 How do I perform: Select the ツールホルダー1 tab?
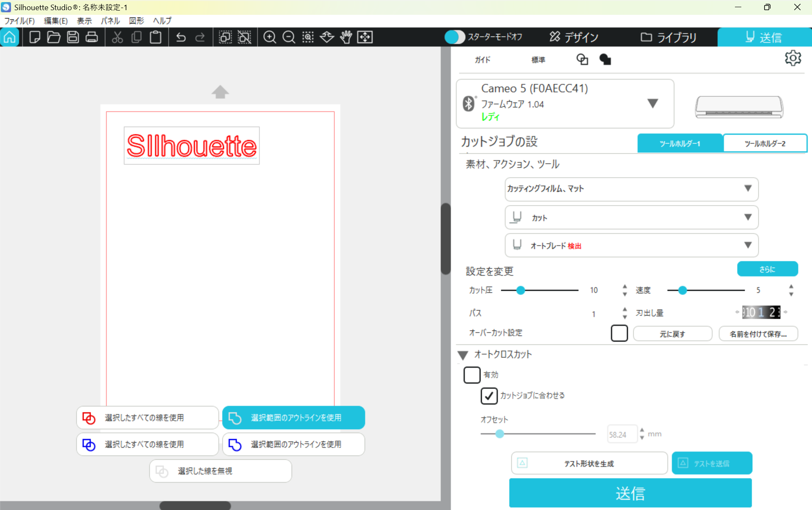point(680,143)
